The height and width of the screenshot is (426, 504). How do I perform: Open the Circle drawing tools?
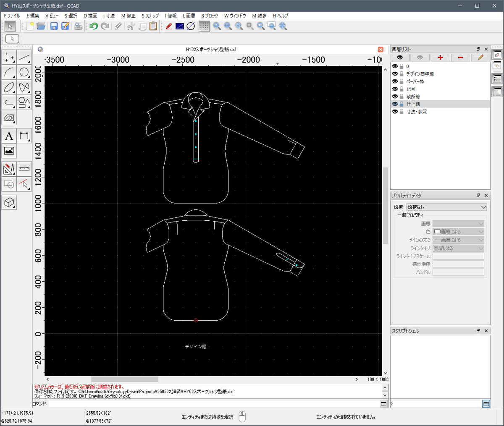(x=24, y=72)
